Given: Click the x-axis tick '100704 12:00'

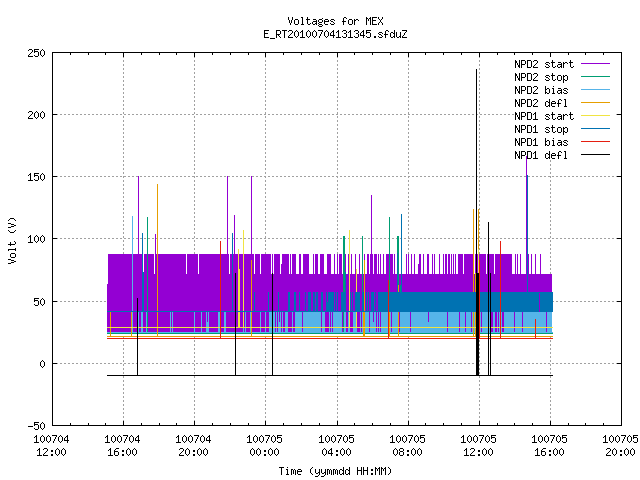Looking at the screenshot, I should tap(51, 446).
